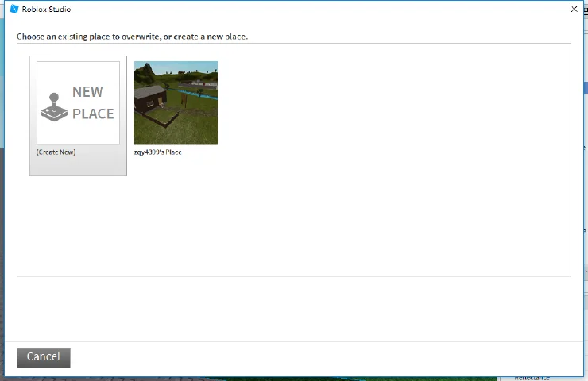588x381 pixels.
Task: Click the Roblox Studio logo icon
Action: tap(14, 9)
